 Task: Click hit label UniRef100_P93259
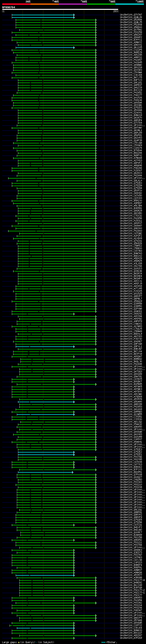(131, 32)
